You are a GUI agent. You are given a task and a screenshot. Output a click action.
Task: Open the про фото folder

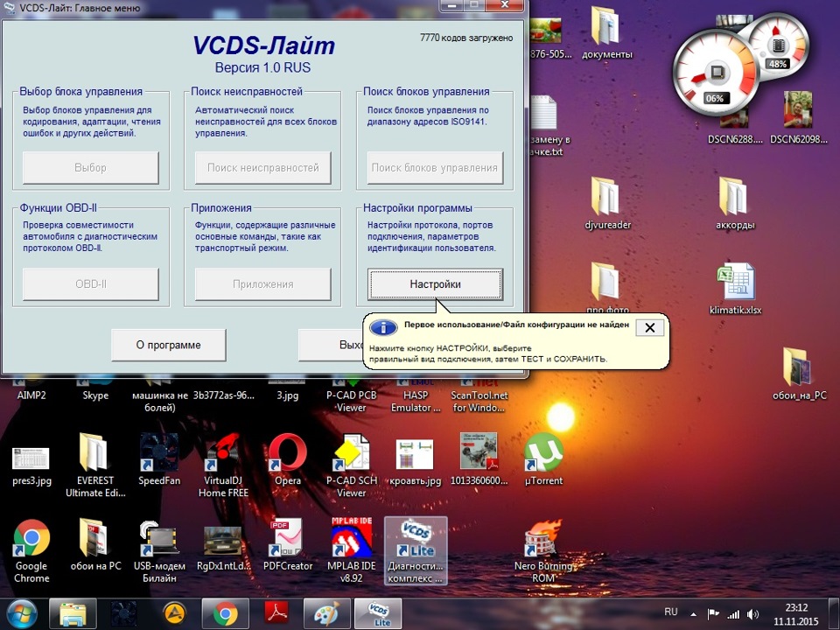pyautogui.click(x=607, y=288)
